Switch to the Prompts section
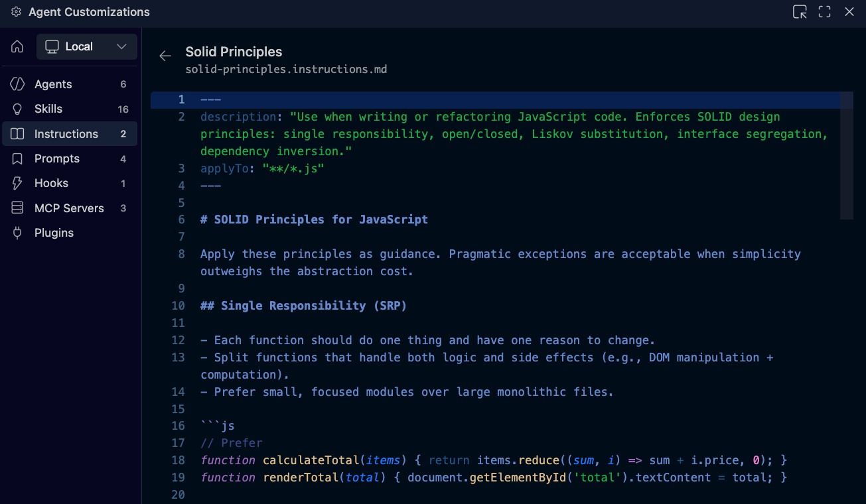 pyautogui.click(x=55, y=158)
